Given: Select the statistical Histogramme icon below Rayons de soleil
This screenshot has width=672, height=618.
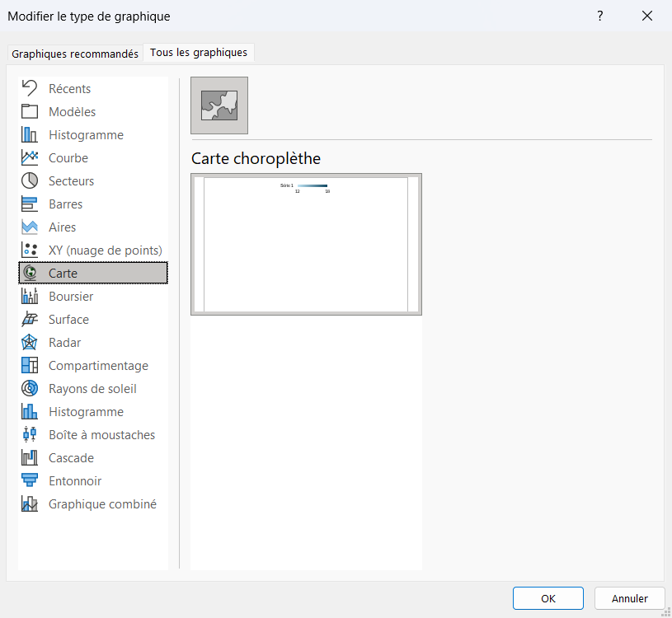Looking at the screenshot, I should [x=30, y=411].
